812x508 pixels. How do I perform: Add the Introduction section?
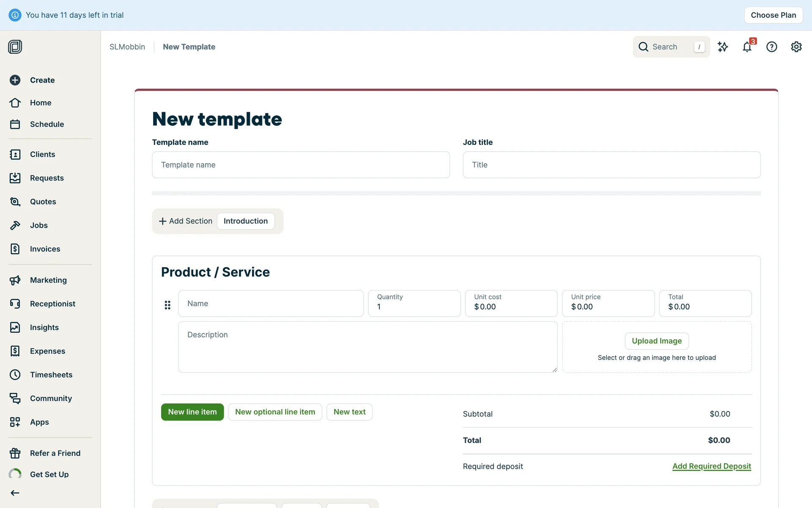tap(245, 221)
